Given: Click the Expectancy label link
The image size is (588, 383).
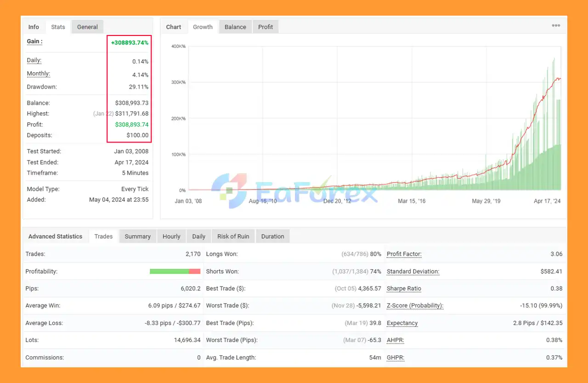Looking at the screenshot, I should pos(402,323).
